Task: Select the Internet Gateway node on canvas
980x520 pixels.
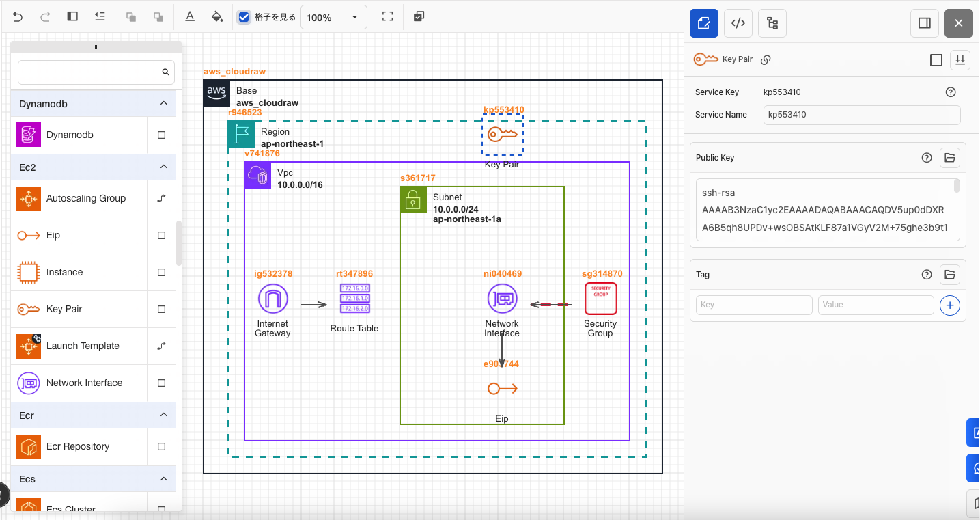Action: click(x=272, y=299)
